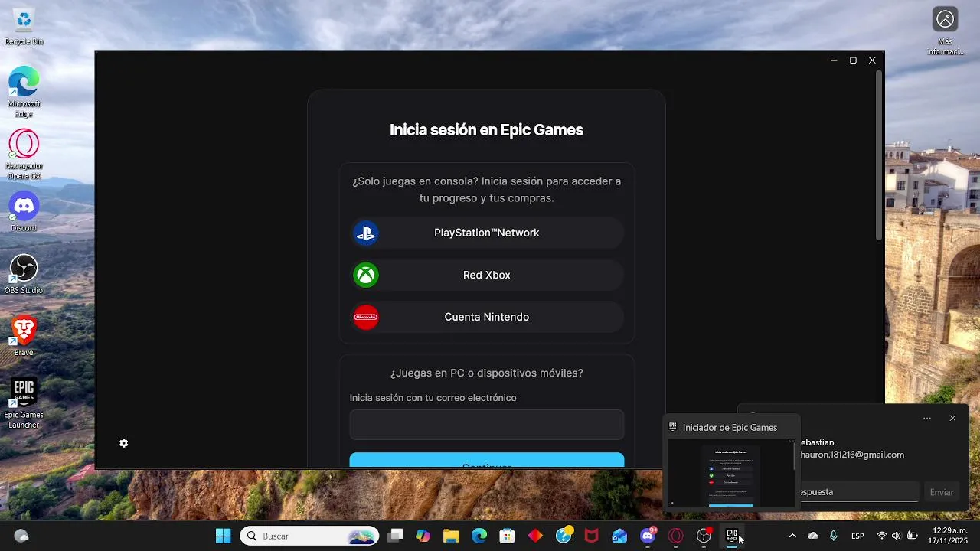Click the OneDrive cloud tray icon
Viewport: 980px width, 551px height.
tap(813, 536)
